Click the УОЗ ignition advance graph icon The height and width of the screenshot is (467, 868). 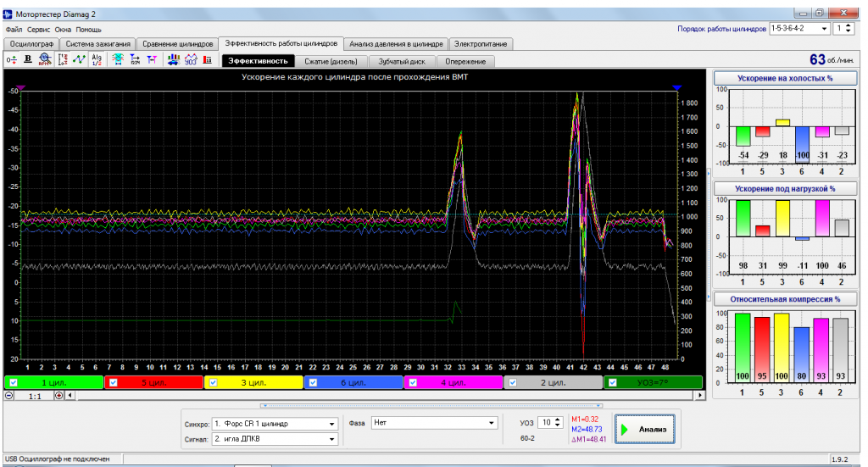click(x=191, y=60)
